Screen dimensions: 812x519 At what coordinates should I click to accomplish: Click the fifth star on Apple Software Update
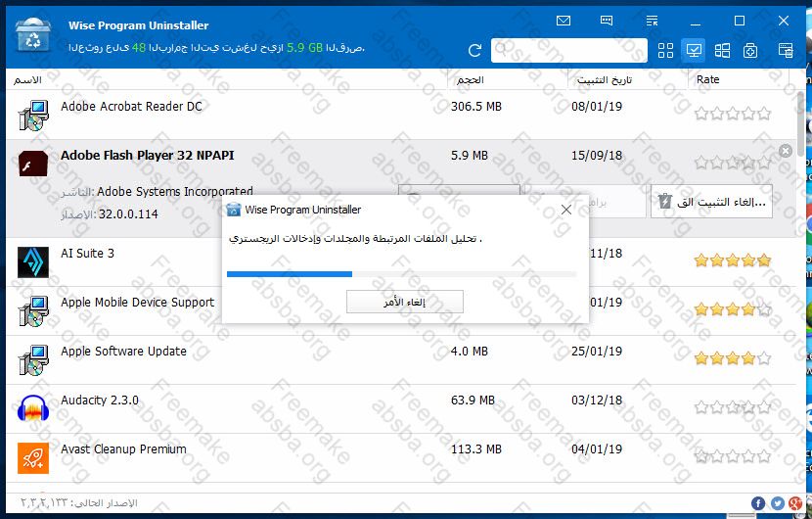pyautogui.click(x=764, y=358)
